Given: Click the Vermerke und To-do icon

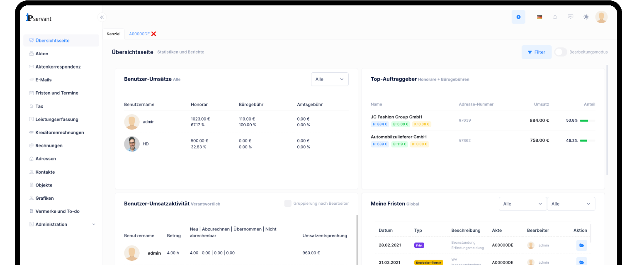Looking at the screenshot, I should tap(32, 211).
